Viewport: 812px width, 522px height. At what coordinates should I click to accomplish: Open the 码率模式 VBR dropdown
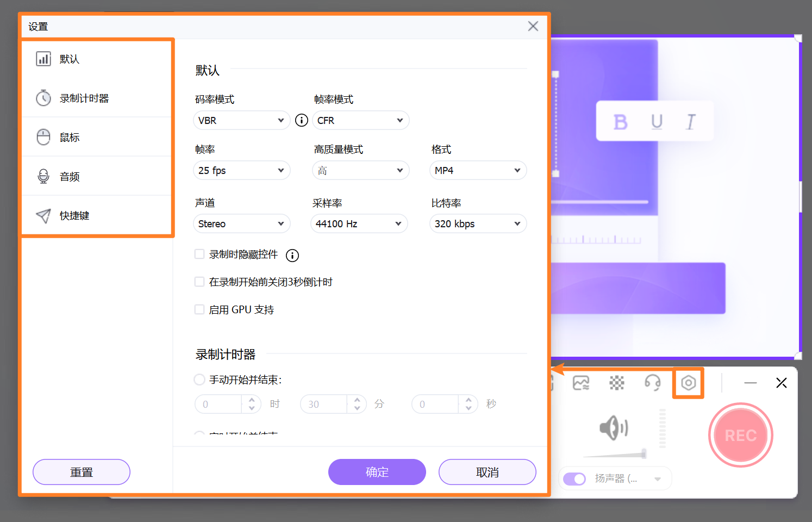[x=241, y=120]
